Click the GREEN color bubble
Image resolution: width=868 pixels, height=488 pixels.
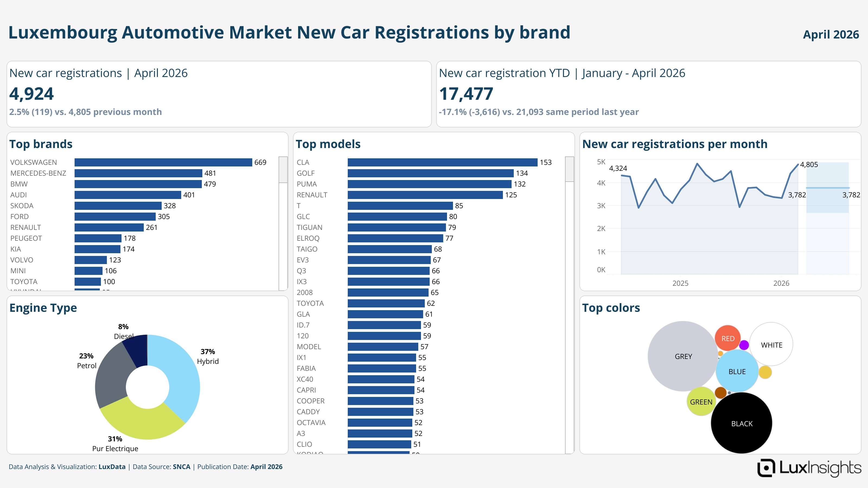tap(701, 402)
